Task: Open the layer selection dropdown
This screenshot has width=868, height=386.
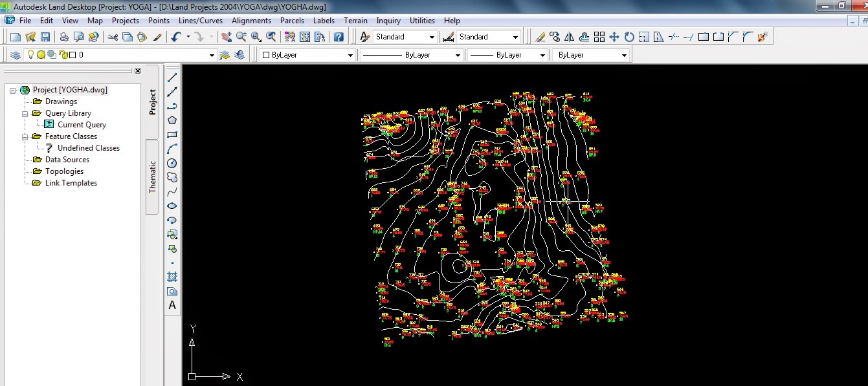Action: tap(212, 54)
